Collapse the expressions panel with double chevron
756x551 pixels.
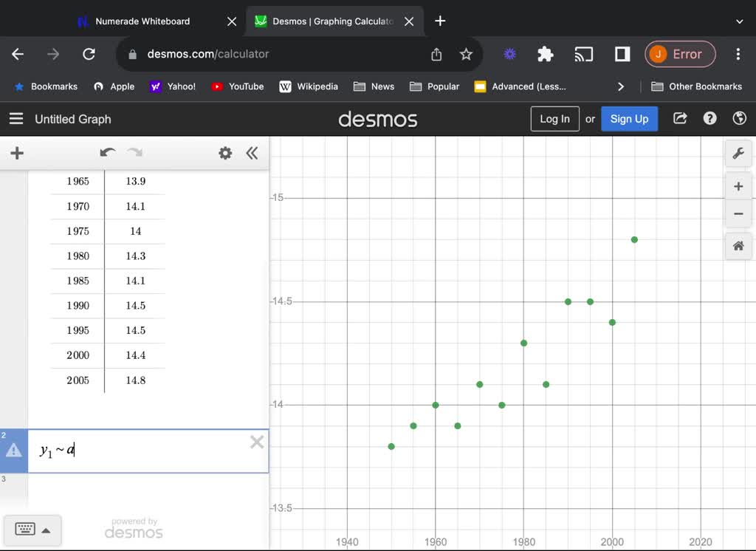252,153
